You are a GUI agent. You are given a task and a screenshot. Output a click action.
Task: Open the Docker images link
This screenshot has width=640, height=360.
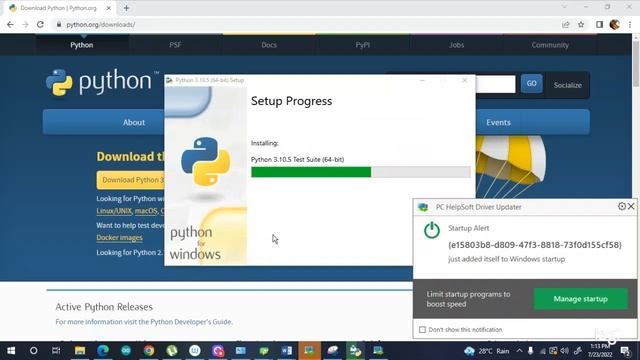click(x=120, y=238)
